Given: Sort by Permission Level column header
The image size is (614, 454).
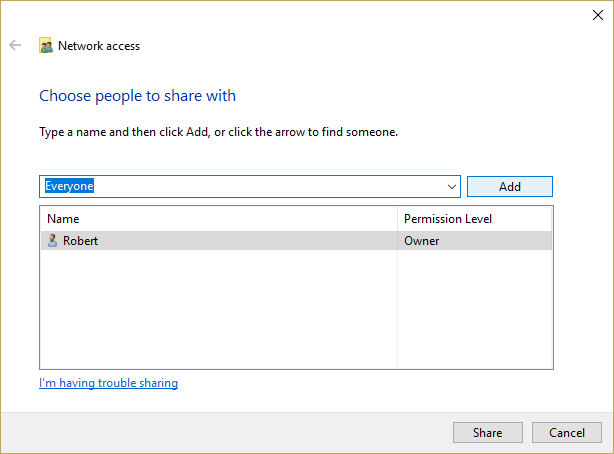Looking at the screenshot, I should [x=474, y=219].
